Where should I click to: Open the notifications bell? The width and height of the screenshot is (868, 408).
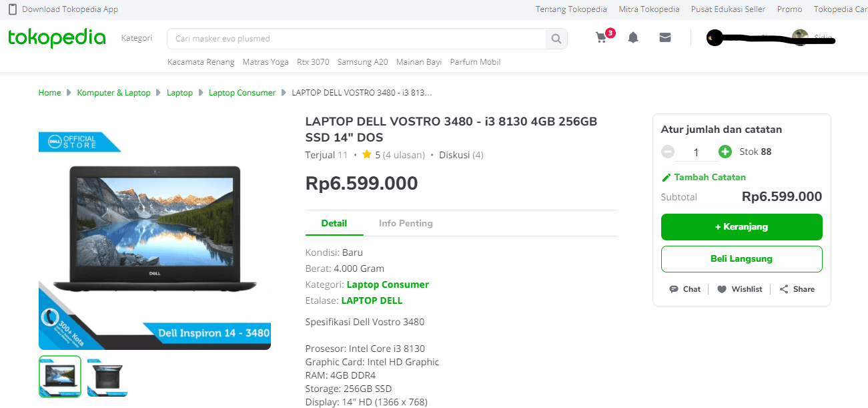click(x=633, y=38)
